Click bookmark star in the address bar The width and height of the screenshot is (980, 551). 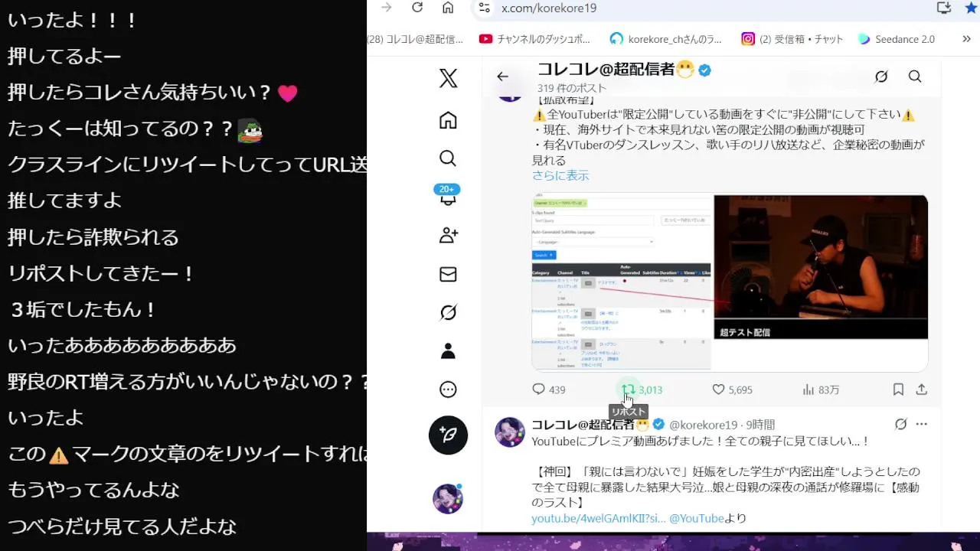pyautogui.click(x=971, y=8)
